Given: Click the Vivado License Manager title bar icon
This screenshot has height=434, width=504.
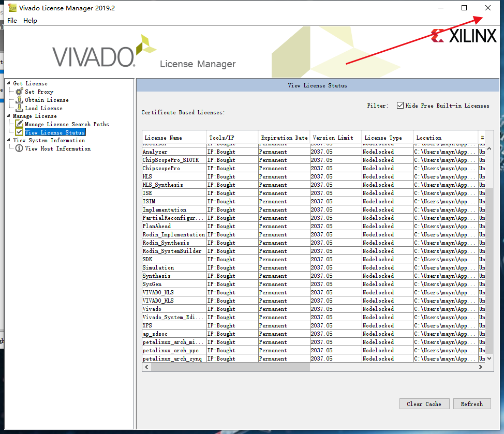Looking at the screenshot, I should [x=12, y=8].
